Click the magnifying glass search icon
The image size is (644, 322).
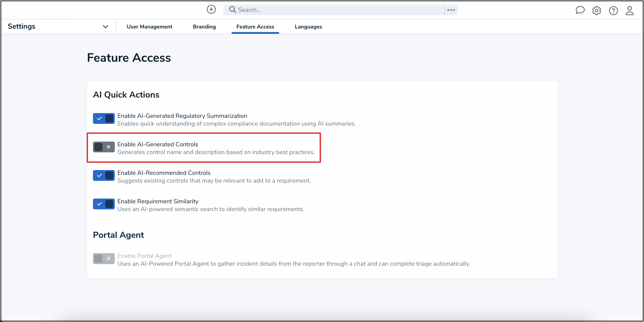pos(232,10)
